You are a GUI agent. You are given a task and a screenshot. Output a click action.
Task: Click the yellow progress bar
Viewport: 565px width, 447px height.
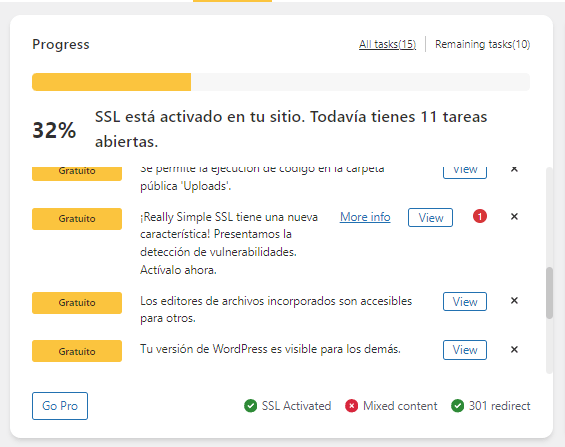[111, 82]
